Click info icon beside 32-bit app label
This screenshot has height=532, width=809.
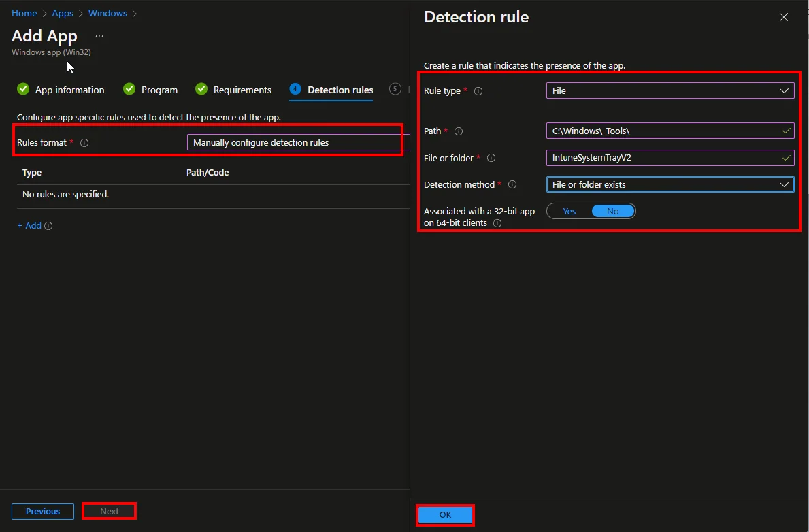pyautogui.click(x=497, y=223)
